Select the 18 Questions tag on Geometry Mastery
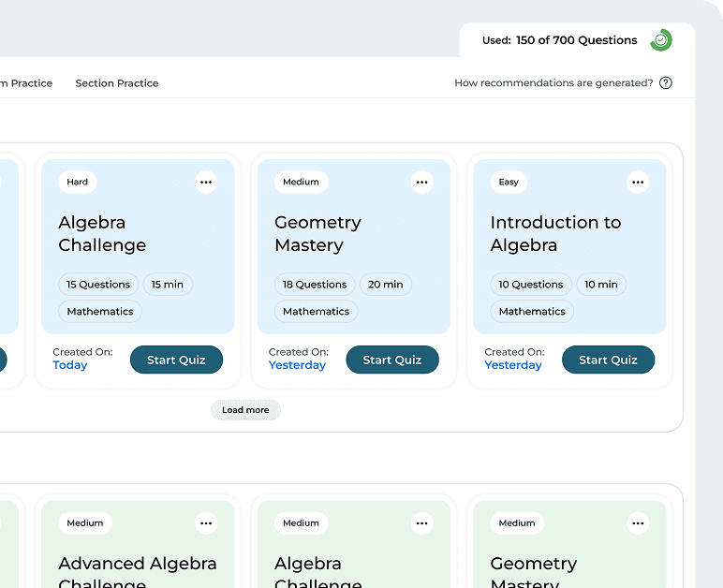Image resolution: width=723 pixels, height=588 pixels. pyautogui.click(x=315, y=285)
